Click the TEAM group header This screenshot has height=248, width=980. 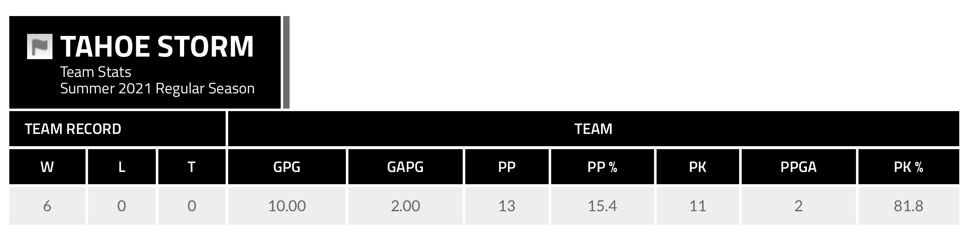point(593,129)
